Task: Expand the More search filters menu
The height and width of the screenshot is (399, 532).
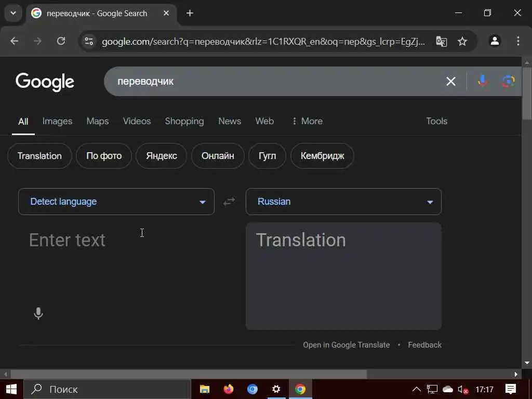Action: [x=308, y=122]
